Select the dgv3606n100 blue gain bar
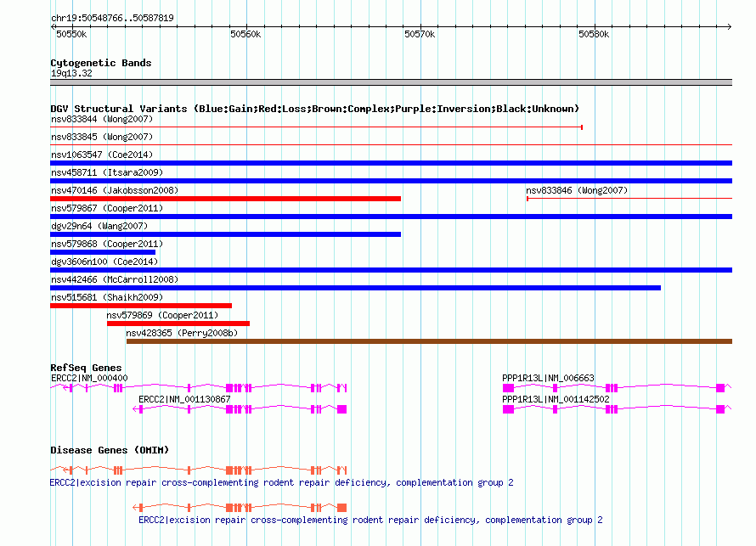Image resolution: width=756 pixels, height=546 pixels. [x=391, y=270]
